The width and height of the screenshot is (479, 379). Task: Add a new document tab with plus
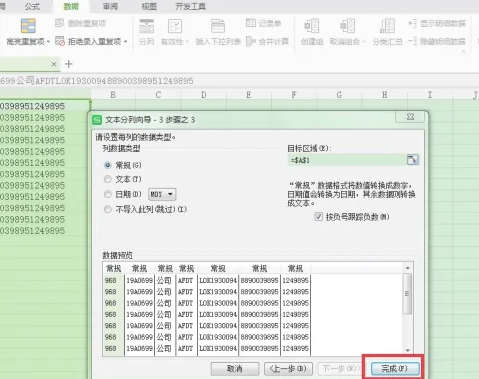click(69, 64)
